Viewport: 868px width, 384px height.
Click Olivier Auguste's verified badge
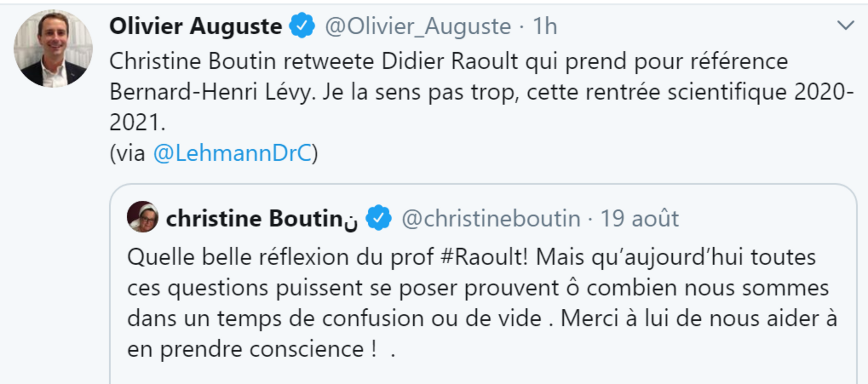tap(302, 26)
